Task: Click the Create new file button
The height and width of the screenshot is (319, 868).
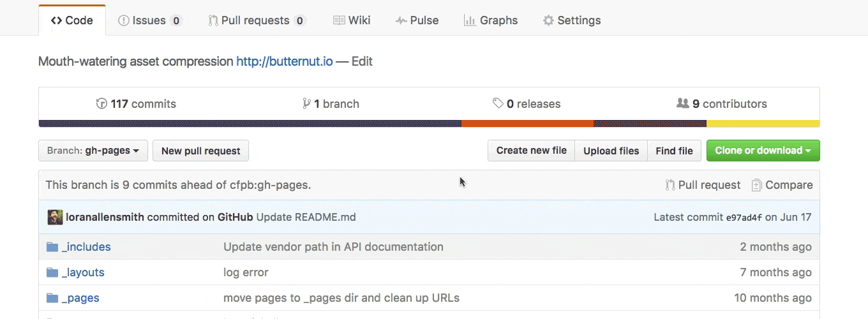Action: [531, 151]
